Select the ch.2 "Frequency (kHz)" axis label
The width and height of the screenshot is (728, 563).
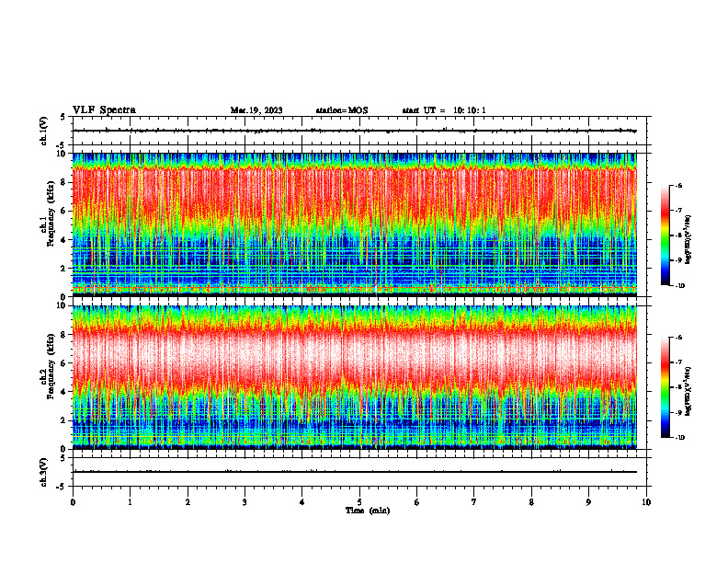tap(51, 366)
